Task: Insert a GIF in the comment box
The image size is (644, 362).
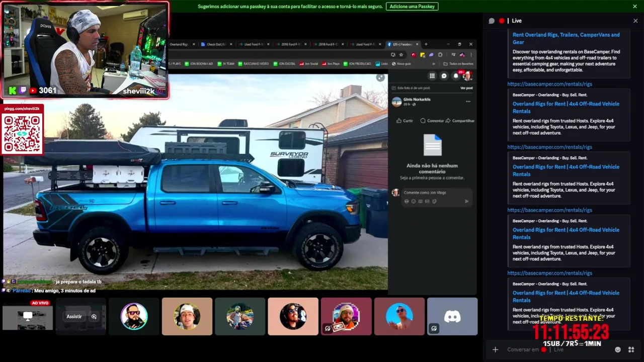Action: click(427, 201)
